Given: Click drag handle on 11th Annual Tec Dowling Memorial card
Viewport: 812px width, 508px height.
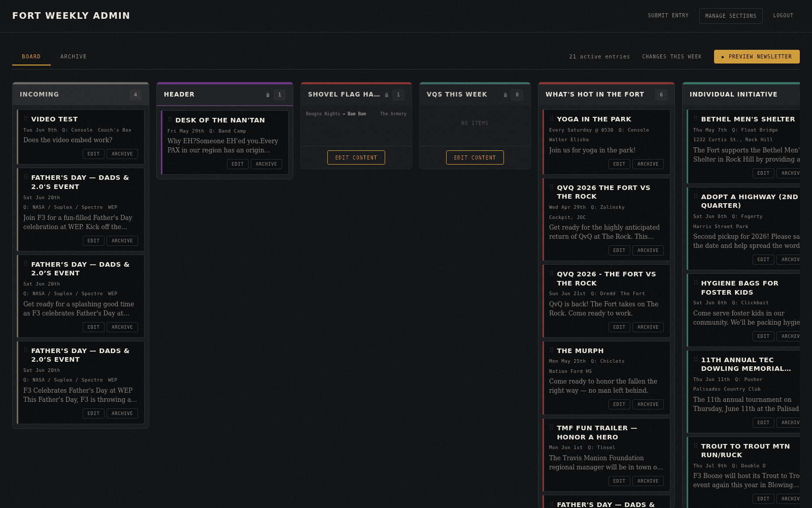Looking at the screenshot, I should [696, 359].
